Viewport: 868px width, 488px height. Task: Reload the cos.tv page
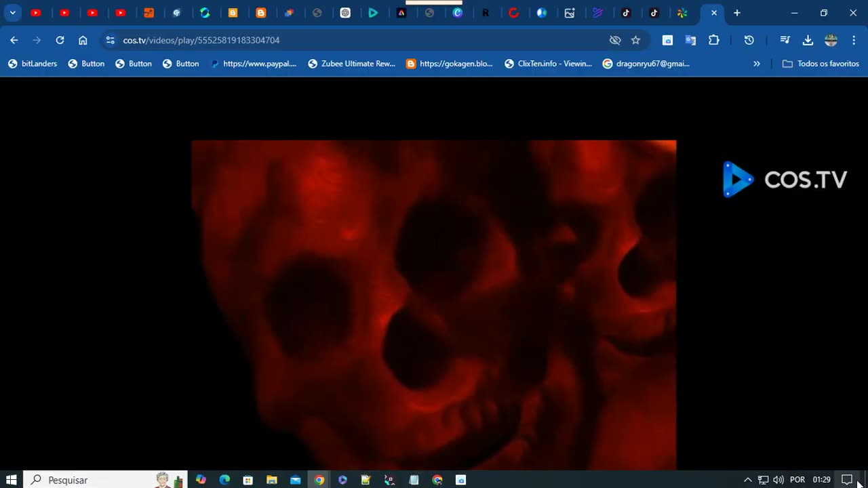pyautogui.click(x=60, y=40)
